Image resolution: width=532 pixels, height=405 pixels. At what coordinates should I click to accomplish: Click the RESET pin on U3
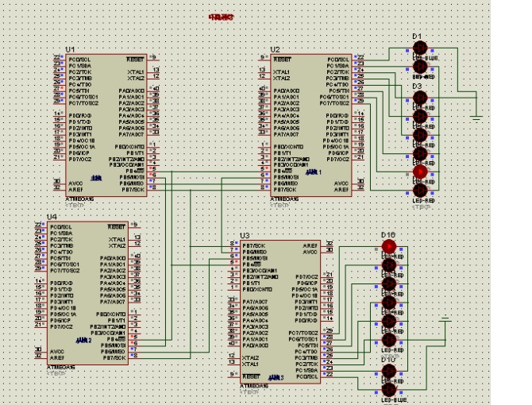click(x=252, y=376)
